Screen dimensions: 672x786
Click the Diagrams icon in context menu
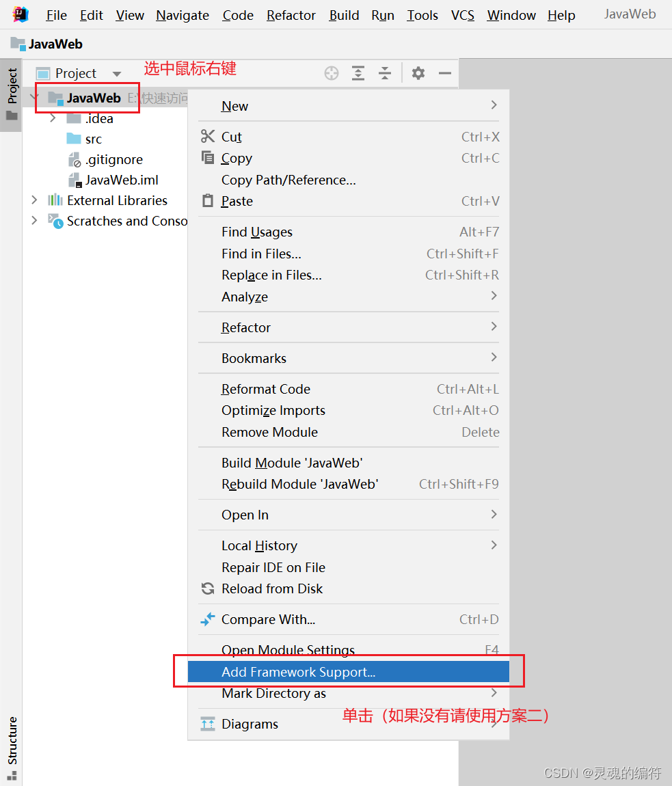point(208,724)
